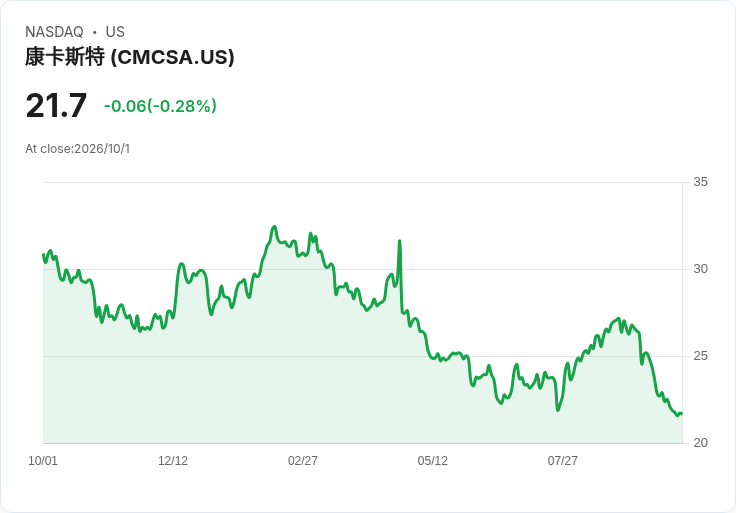Click the chart's highest peak near 02/27
This screenshot has height=513, width=736.
[x=275, y=227]
